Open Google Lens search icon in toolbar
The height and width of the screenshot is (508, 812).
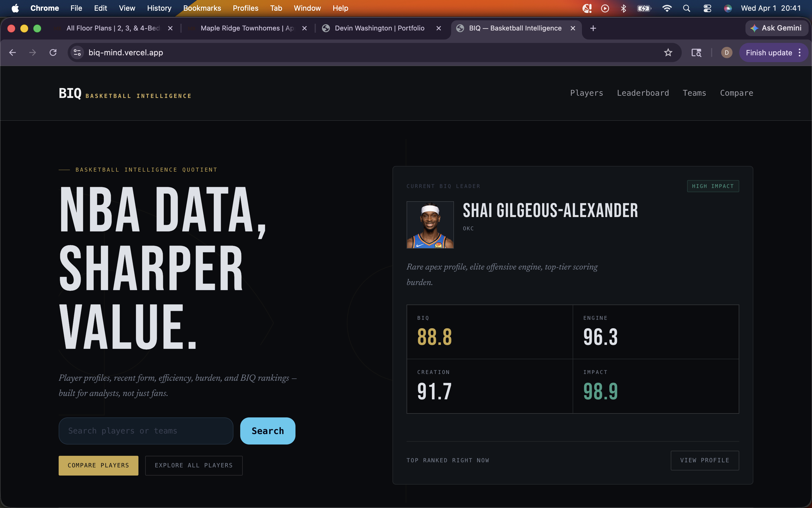696,52
